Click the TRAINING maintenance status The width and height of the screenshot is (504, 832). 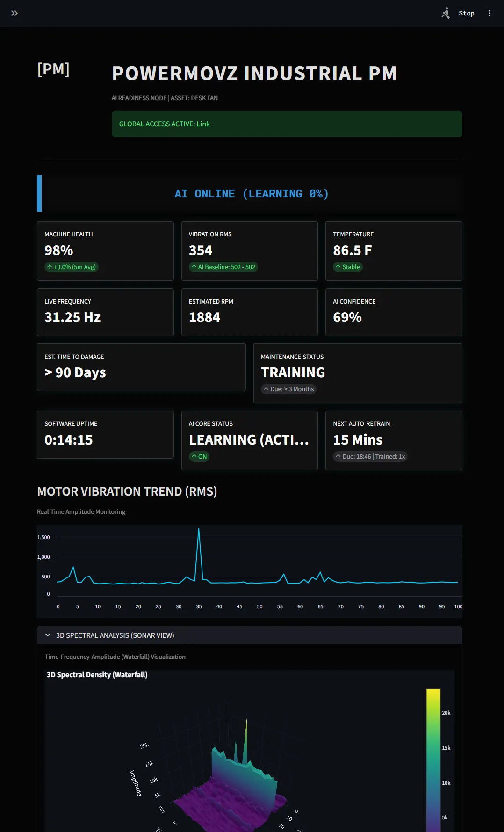pyautogui.click(x=293, y=372)
